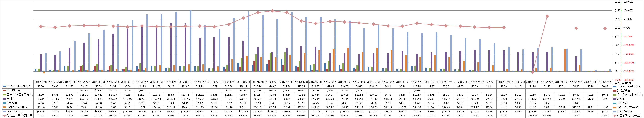
Task: Select the $2.25 棚卸資産 cell
Action: coord(316,103)
